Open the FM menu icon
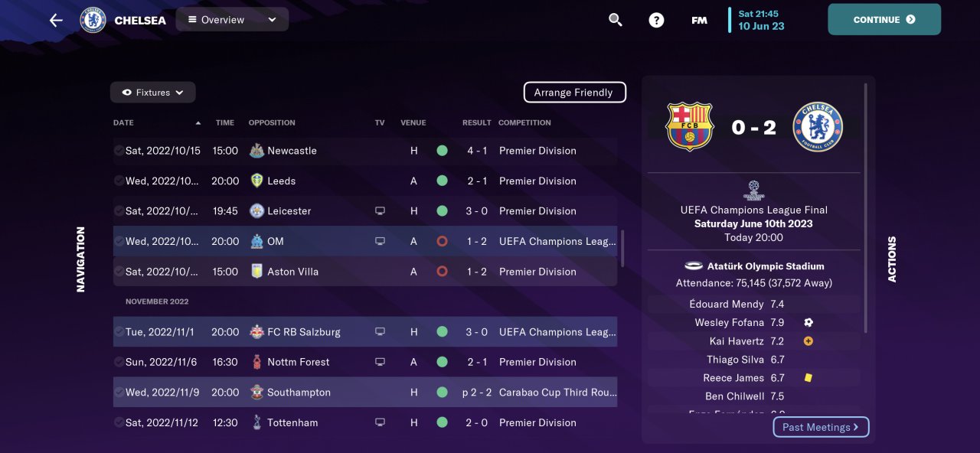This screenshot has width=980, height=453. pos(699,20)
